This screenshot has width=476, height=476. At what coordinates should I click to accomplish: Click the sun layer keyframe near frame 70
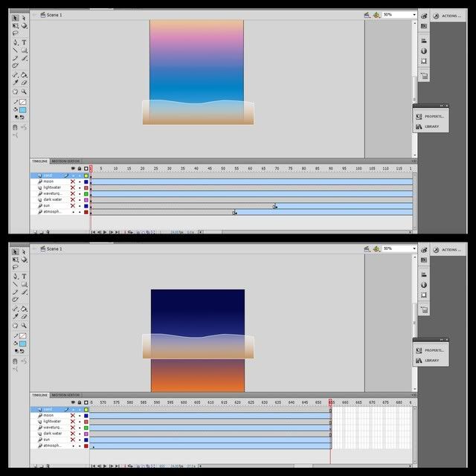[274, 207]
